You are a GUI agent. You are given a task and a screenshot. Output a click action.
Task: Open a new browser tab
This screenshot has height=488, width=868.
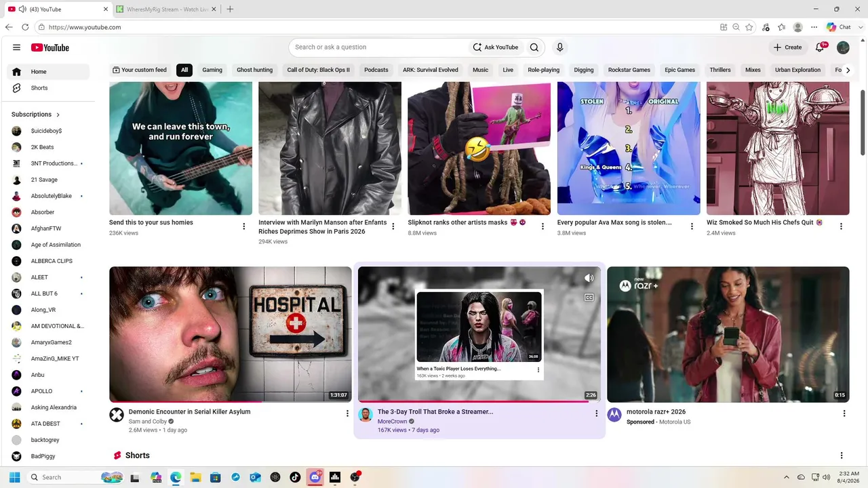coord(230,9)
